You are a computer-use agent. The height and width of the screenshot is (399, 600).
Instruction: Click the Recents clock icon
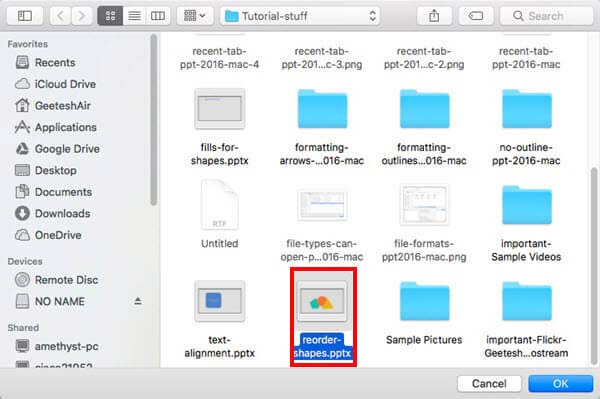click(22, 62)
